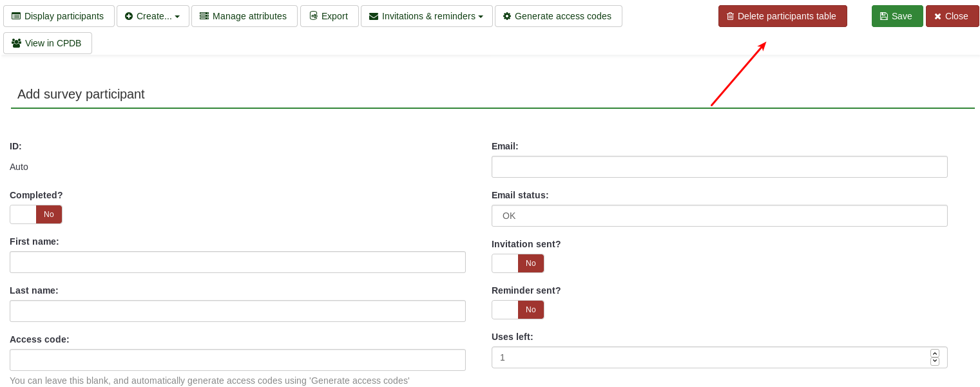
Task: Decrease Uses left with down arrow
Action: (934, 361)
